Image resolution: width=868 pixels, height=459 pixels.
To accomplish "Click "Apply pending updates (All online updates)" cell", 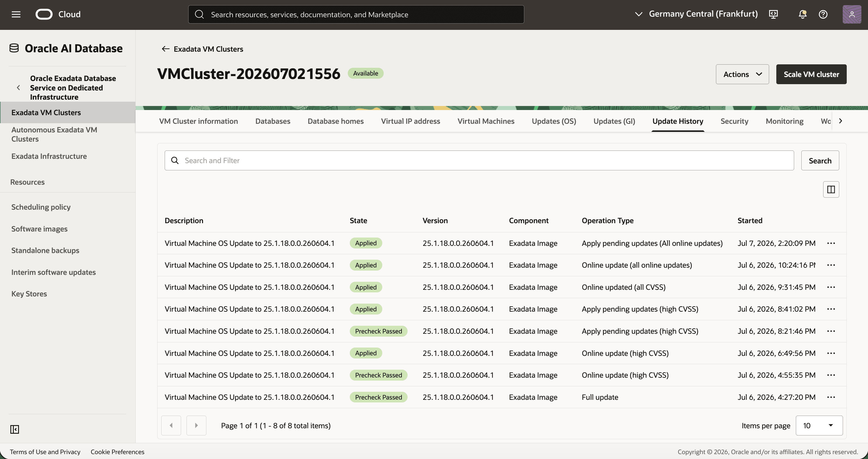I will coord(652,243).
